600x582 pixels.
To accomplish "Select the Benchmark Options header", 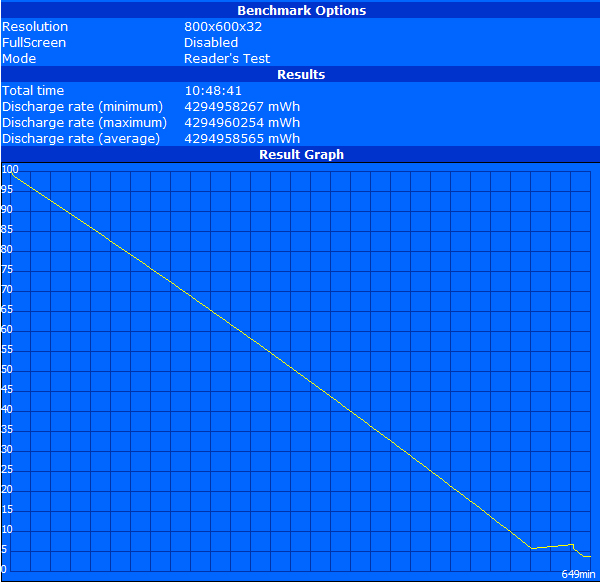I will pos(302,11).
